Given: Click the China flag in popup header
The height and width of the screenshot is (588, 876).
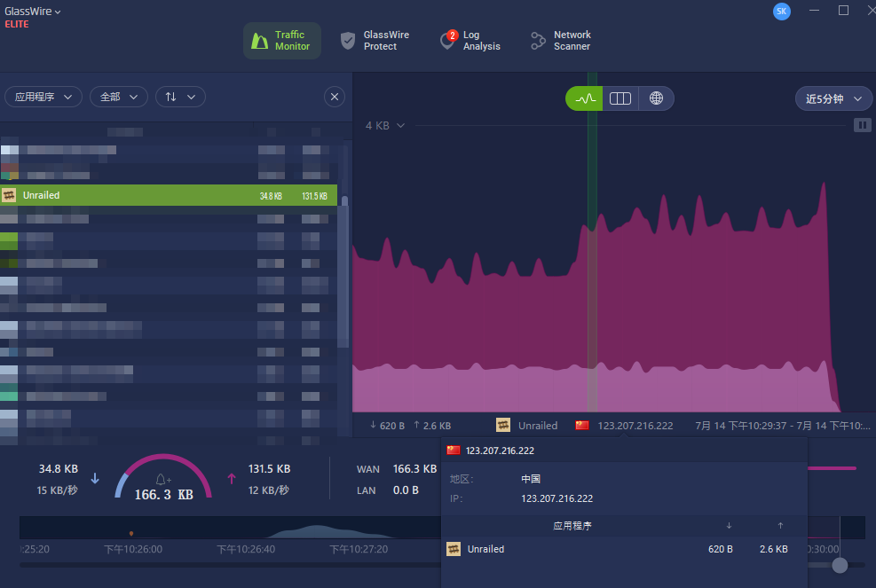Looking at the screenshot, I should click(453, 451).
